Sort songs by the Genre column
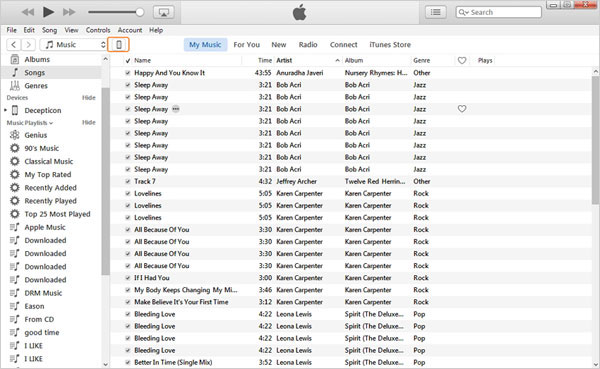 pyautogui.click(x=422, y=60)
